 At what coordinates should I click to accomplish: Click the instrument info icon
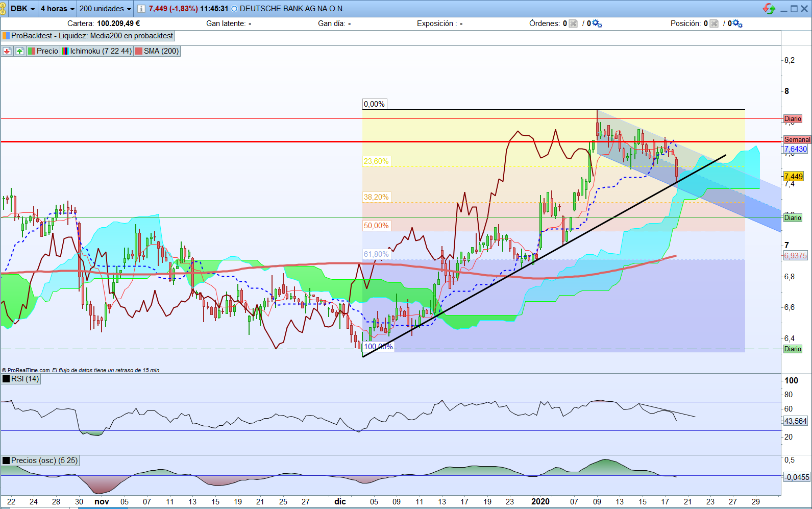pyautogui.click(x=141, y=9)
